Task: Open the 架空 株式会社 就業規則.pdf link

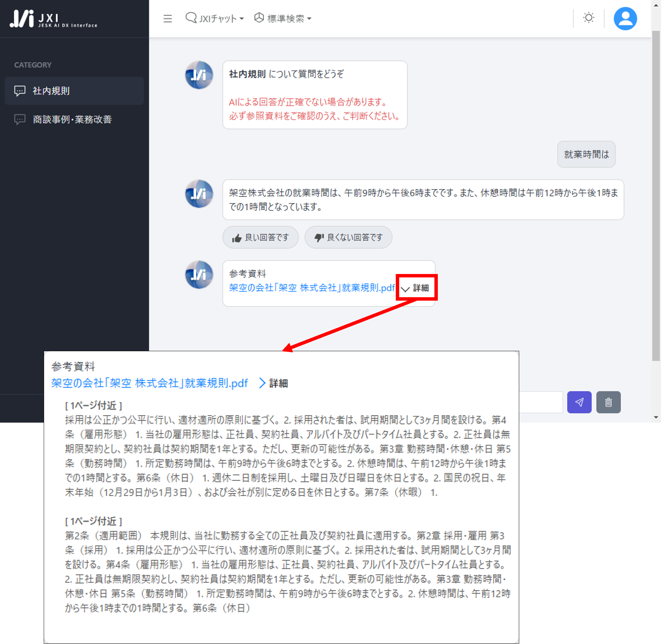Action: (x=312, y=288)
